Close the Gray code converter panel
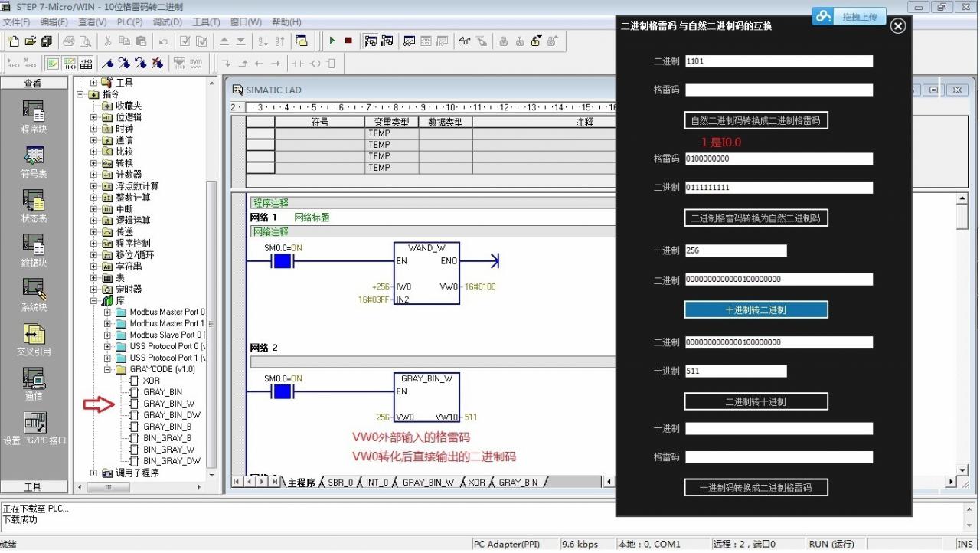 pyautogui.click(x=898, y=26)
